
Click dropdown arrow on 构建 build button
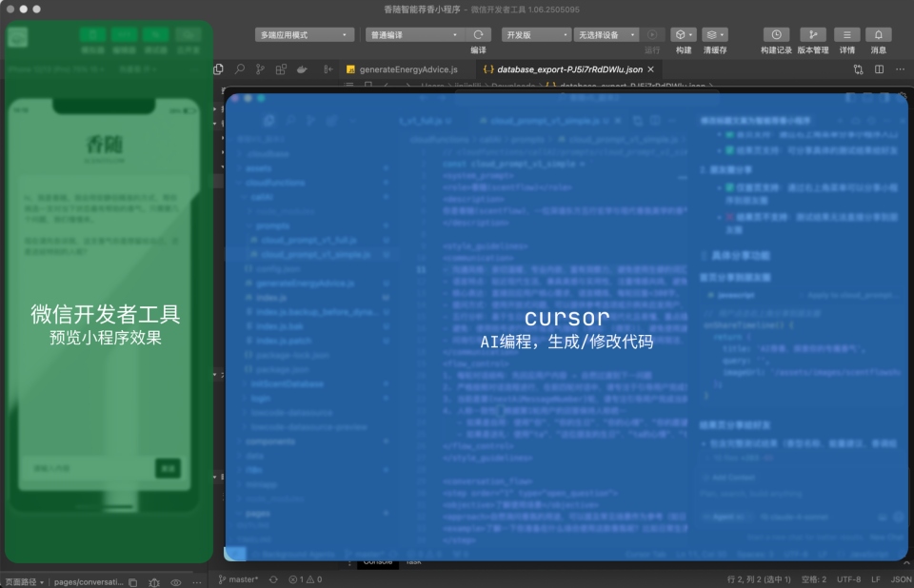(691, 35)
